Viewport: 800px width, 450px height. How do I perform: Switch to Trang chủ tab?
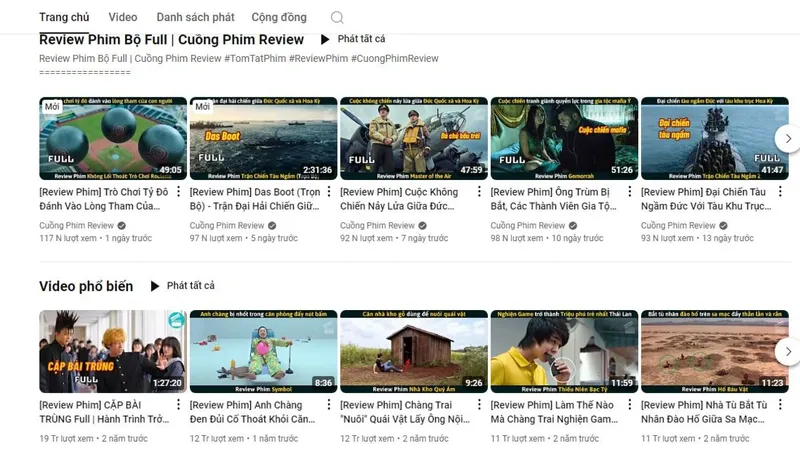point(64,17)
